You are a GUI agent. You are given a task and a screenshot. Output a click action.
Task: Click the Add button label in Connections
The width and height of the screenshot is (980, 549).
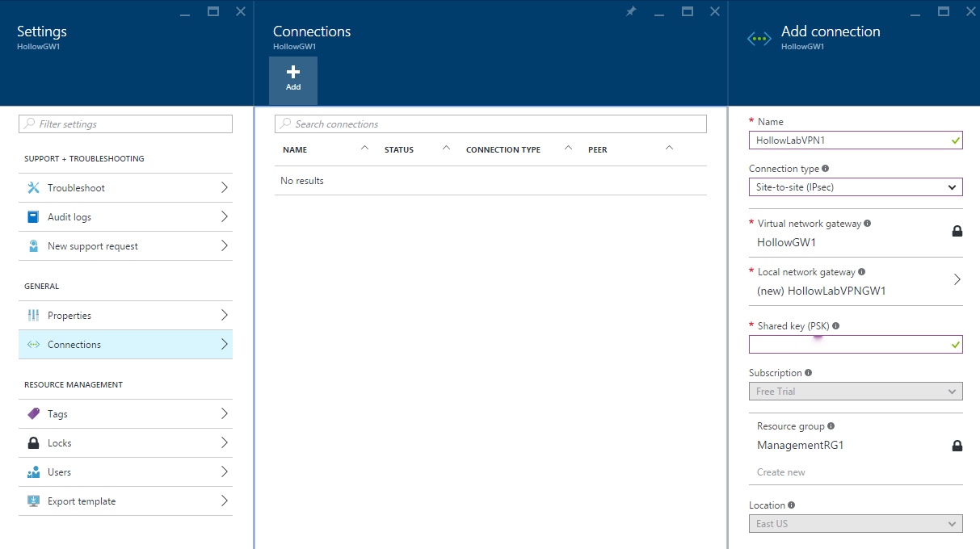coord(293,87)
